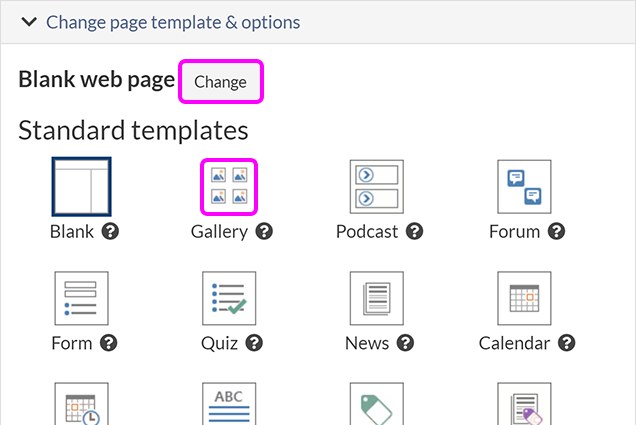Choose the ABC text template icon
636x425 pixels.
229,405
